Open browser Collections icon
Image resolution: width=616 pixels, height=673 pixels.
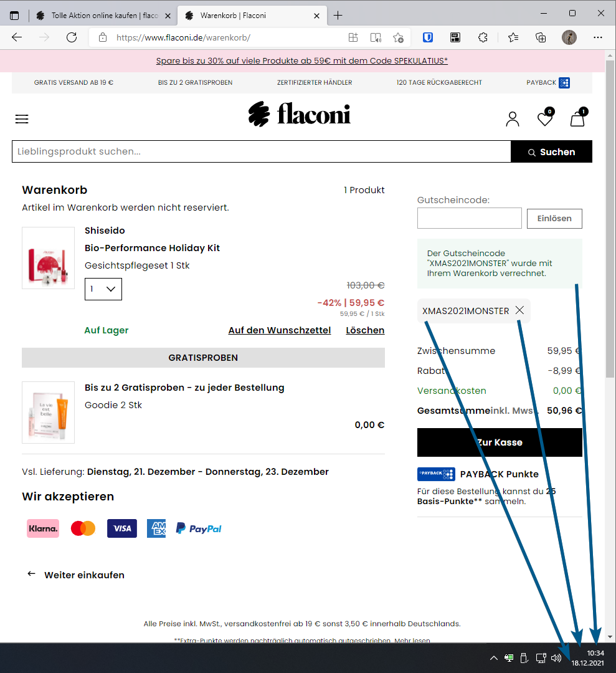(x=541, y=37)
